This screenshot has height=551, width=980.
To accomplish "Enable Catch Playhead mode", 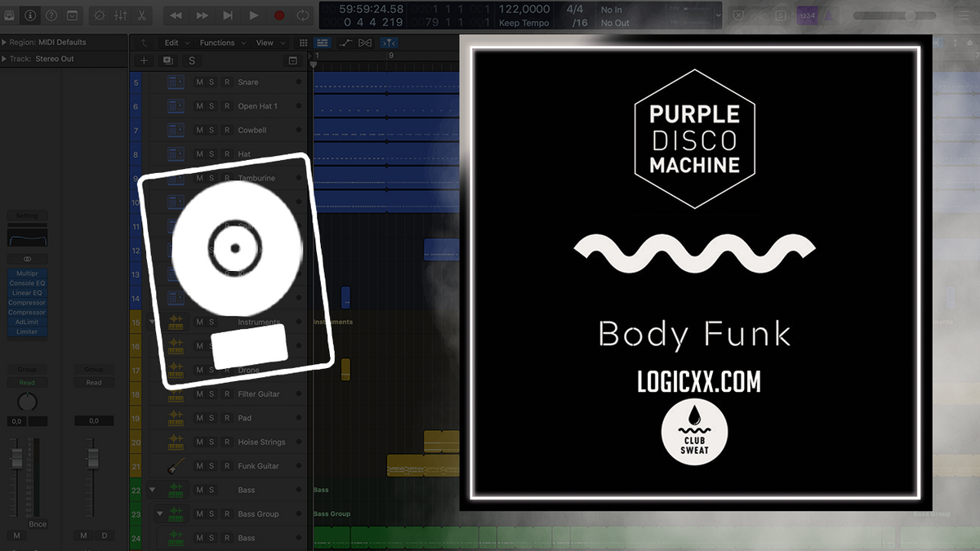I will [x=387, y=42].
